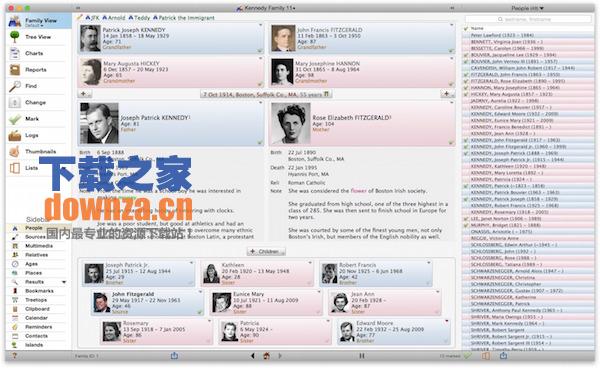The width and height of the screenshot is (600, 368).
Task: Show Bookmarks in the sidebar
Action: click(39, 291)
